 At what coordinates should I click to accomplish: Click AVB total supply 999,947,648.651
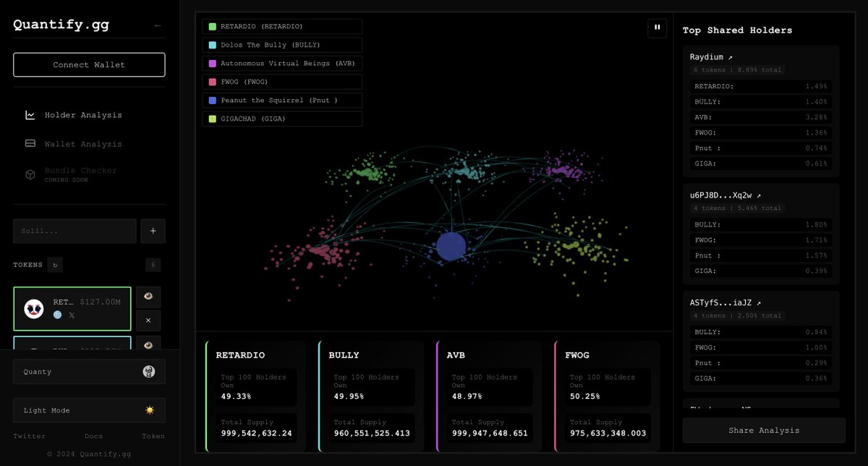pyautogui.click(x=490, y=433)
